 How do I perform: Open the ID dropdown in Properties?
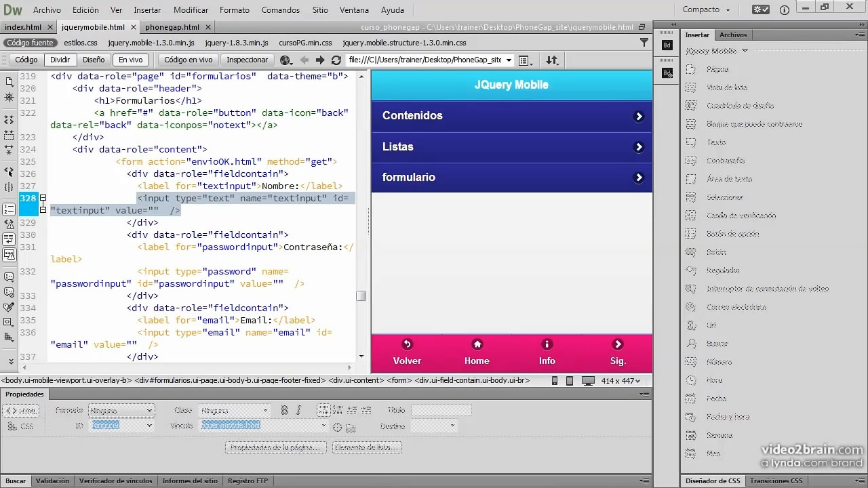pos(122,426)
